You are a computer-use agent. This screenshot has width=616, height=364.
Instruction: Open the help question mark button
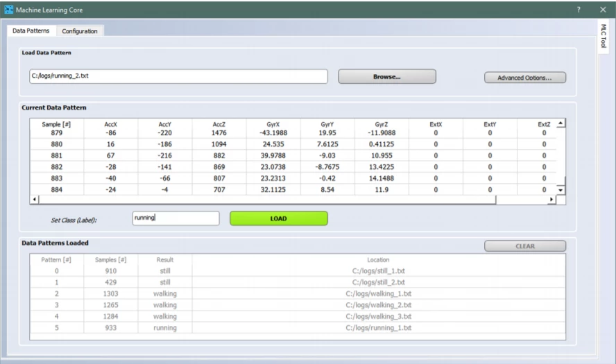[579, 10]
